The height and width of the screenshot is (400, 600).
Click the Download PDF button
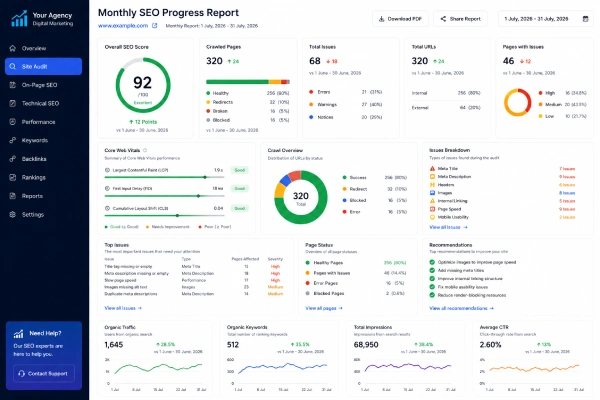coord(400,19)
